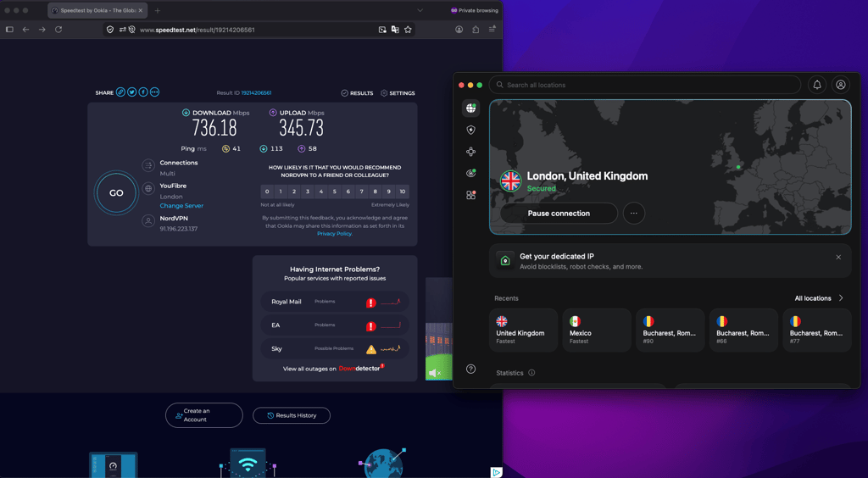Open the browser extensions icon
Screen dimensions: 868x478
tap(476, 30)
